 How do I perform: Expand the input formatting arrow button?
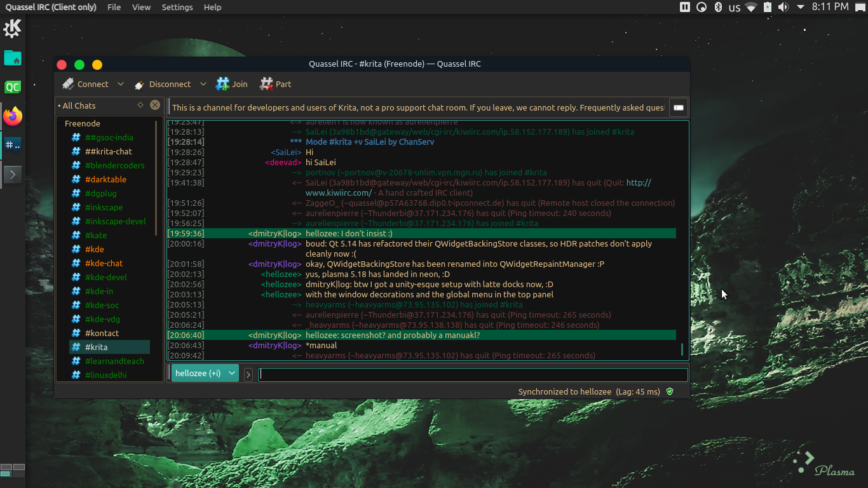point(248,374)
